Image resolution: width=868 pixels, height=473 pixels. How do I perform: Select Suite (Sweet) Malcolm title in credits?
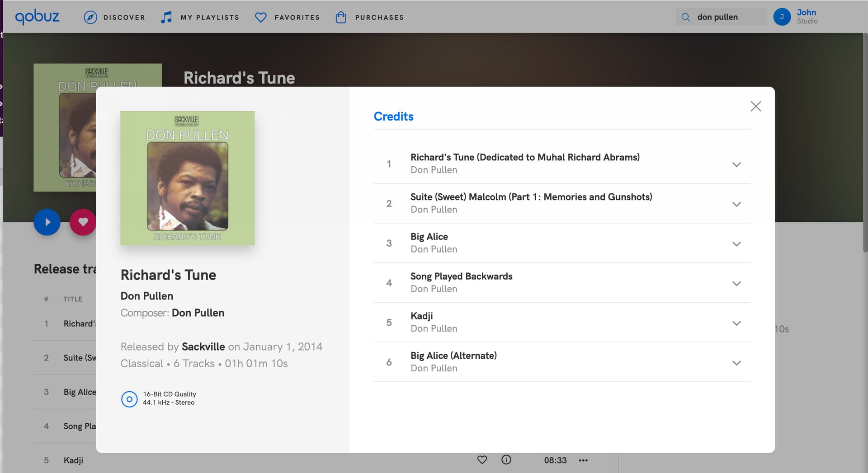(531, 197)
